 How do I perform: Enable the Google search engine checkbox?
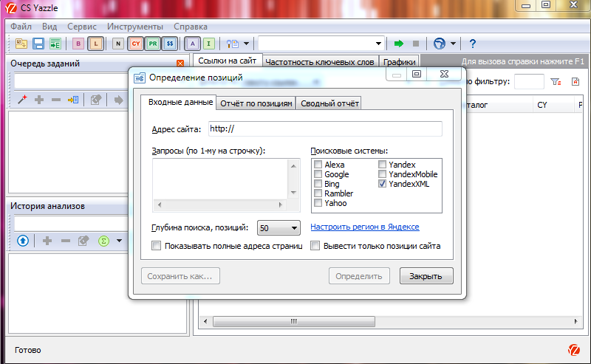point(318,174)
